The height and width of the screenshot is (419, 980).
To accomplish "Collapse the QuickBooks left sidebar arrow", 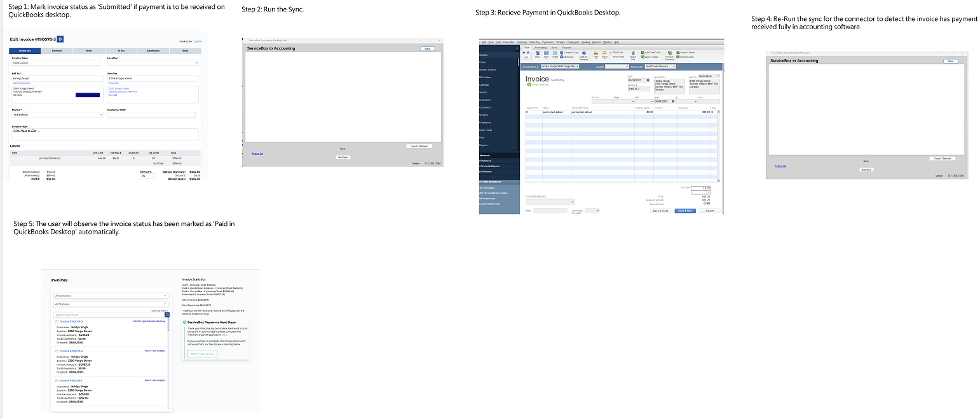I will coord(517,48).
